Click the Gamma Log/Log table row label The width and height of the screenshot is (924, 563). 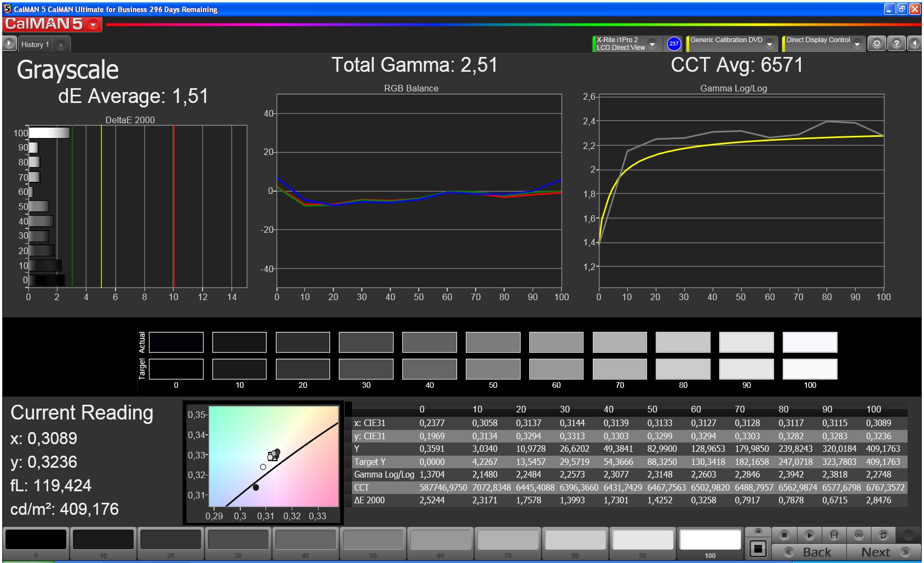coord(384,474)
